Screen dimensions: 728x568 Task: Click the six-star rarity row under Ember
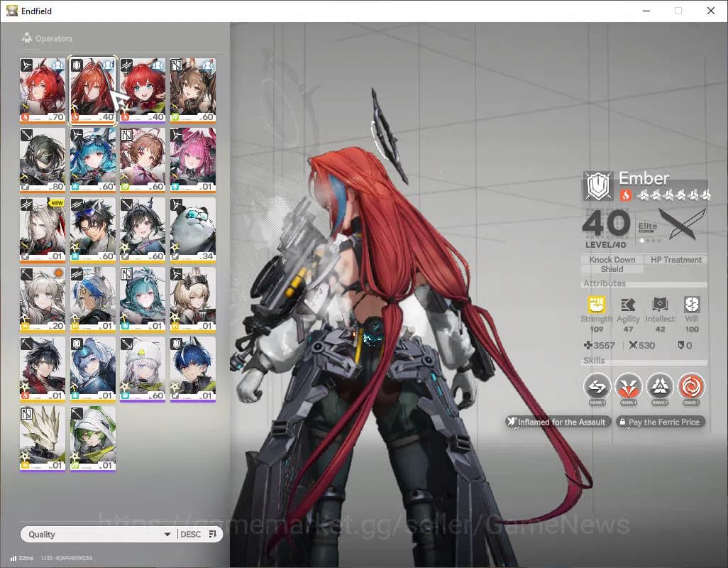673,195
